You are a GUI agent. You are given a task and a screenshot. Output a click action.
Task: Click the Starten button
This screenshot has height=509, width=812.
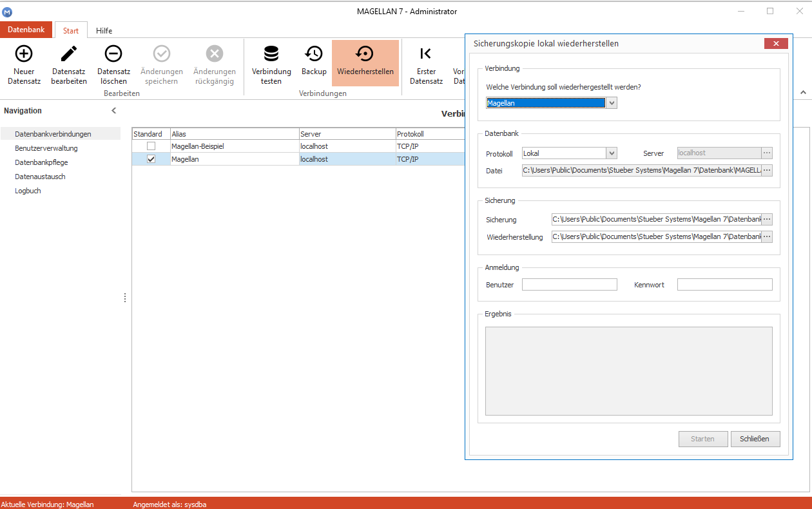[x=703, y=439]
